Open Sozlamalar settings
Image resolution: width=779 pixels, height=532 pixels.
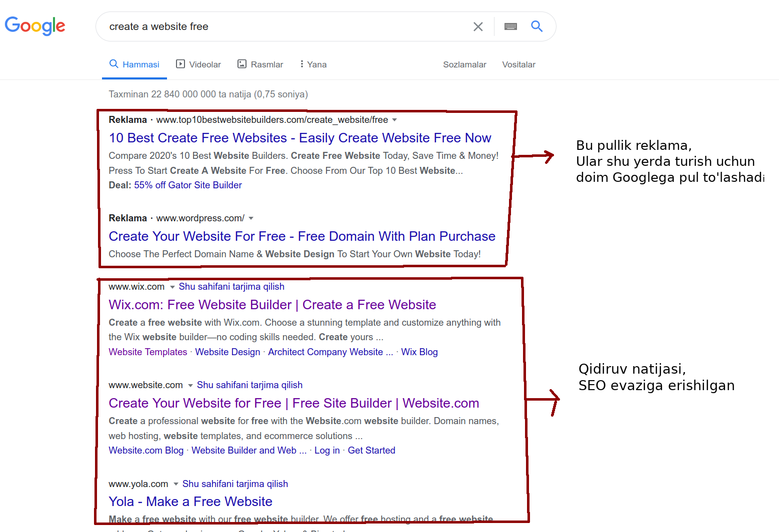click(x=464, y=64)
